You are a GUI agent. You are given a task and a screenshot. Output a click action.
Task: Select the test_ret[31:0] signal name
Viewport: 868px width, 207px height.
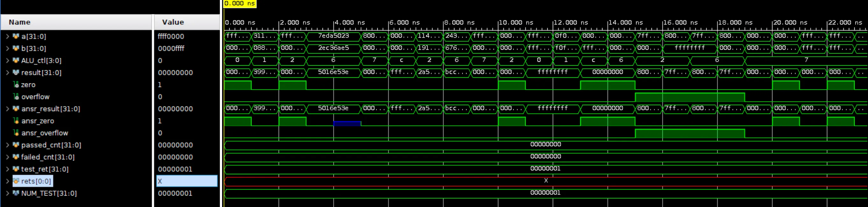(45, 169)
